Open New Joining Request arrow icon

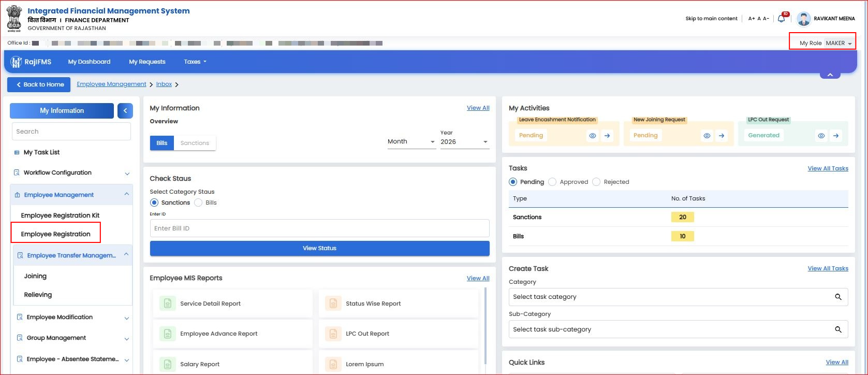coord(722,136)
